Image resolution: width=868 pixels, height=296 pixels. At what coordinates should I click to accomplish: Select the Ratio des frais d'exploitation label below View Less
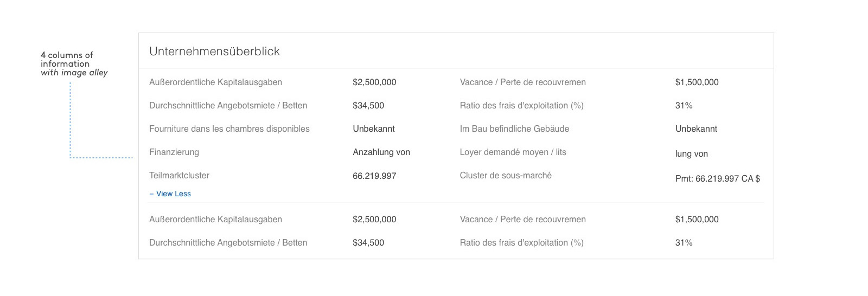tap(521, 243)
